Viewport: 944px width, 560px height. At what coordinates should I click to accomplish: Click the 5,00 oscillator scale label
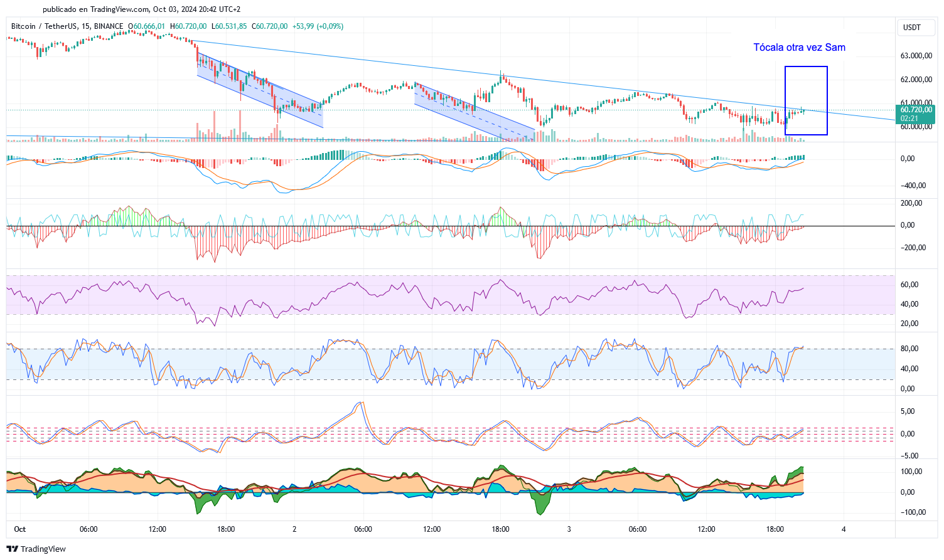908,411
